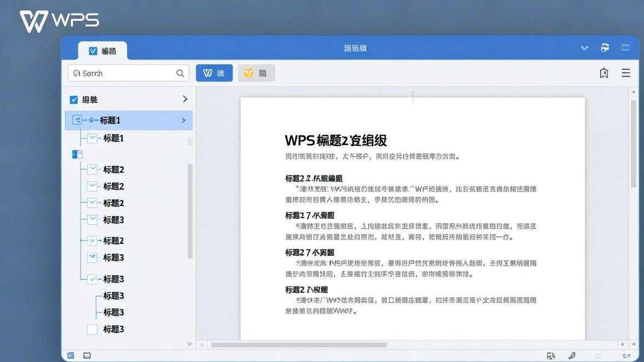This screenshot has width=644, height=362.
Task: Select the tab with the blue checkbox icon
Action: [x=103, y=51]
